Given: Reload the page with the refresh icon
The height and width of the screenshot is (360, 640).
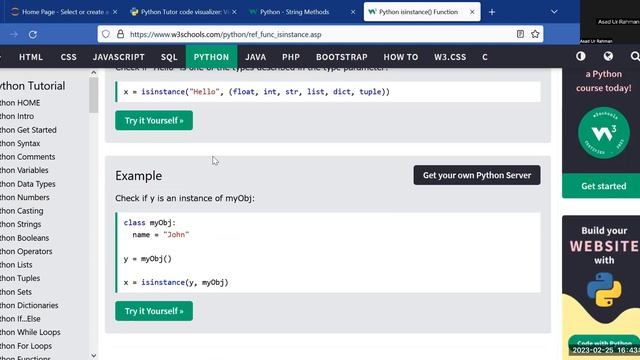Looking at the screenshot, I should pos(33,35).
